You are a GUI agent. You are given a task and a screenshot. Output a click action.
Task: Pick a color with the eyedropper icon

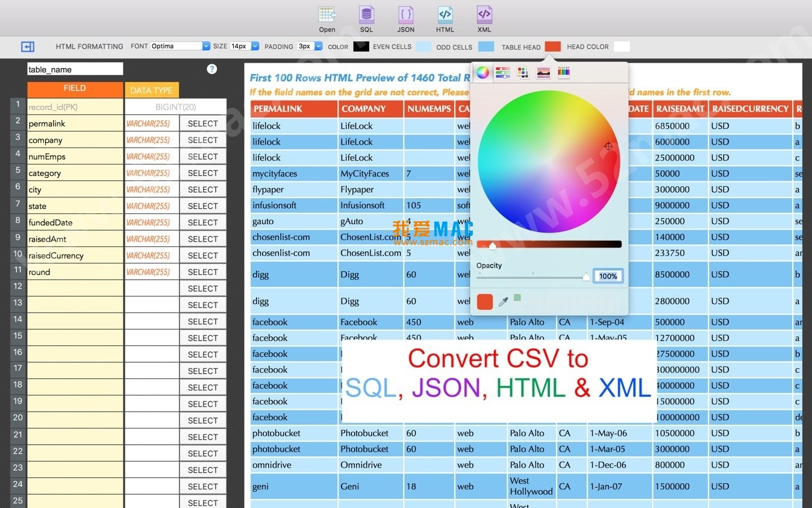[504, 301]
